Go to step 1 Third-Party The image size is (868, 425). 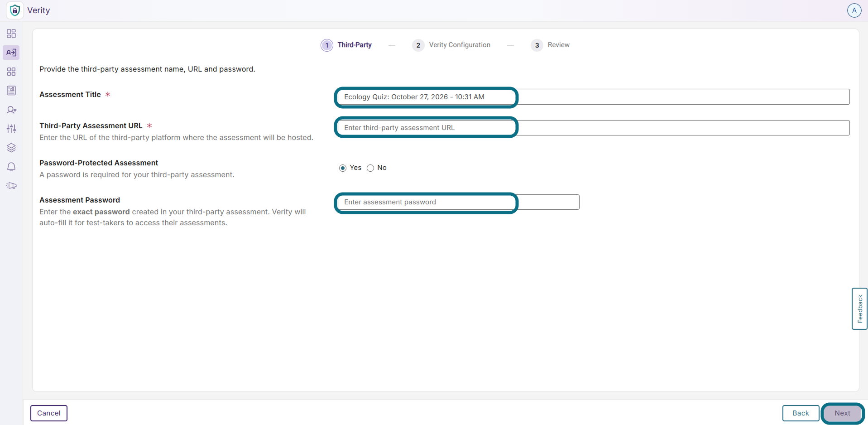[x=346, y=45]
